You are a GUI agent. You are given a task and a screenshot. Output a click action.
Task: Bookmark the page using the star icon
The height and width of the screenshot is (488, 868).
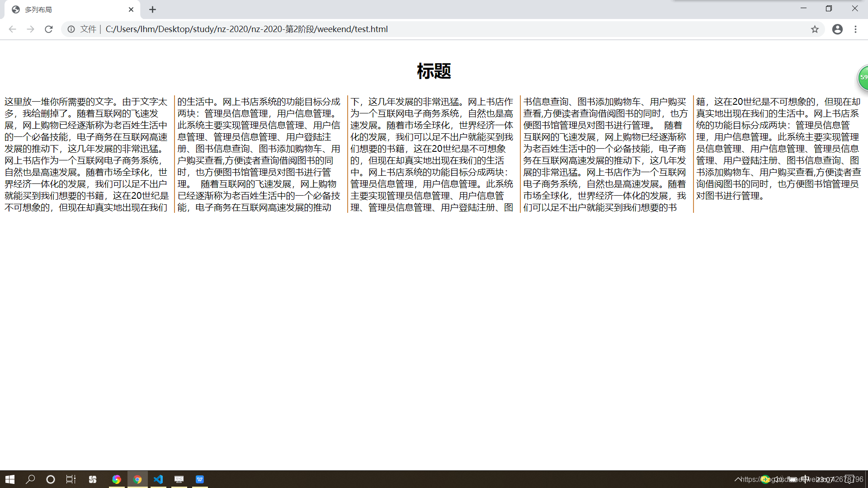pos(815,29)
